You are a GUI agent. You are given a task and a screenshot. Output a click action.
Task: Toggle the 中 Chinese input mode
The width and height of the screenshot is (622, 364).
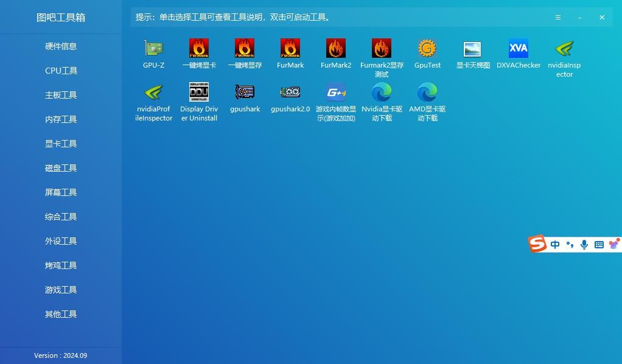[555, 245]
